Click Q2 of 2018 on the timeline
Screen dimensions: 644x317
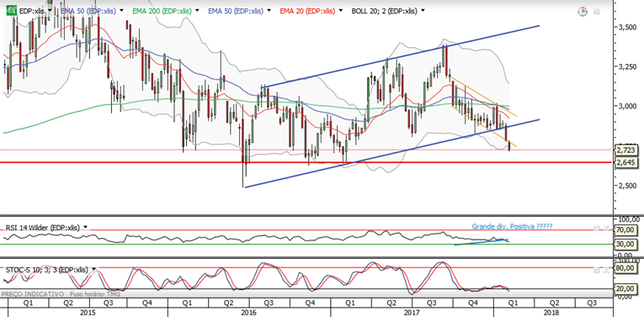click(554, 304)
